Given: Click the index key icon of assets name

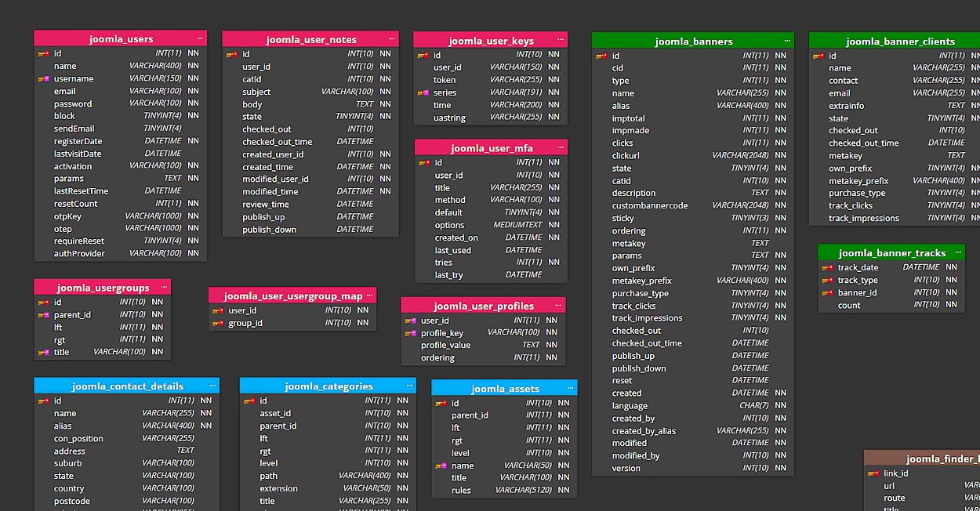Looking at the screenshot, I should tap(441, 466).
